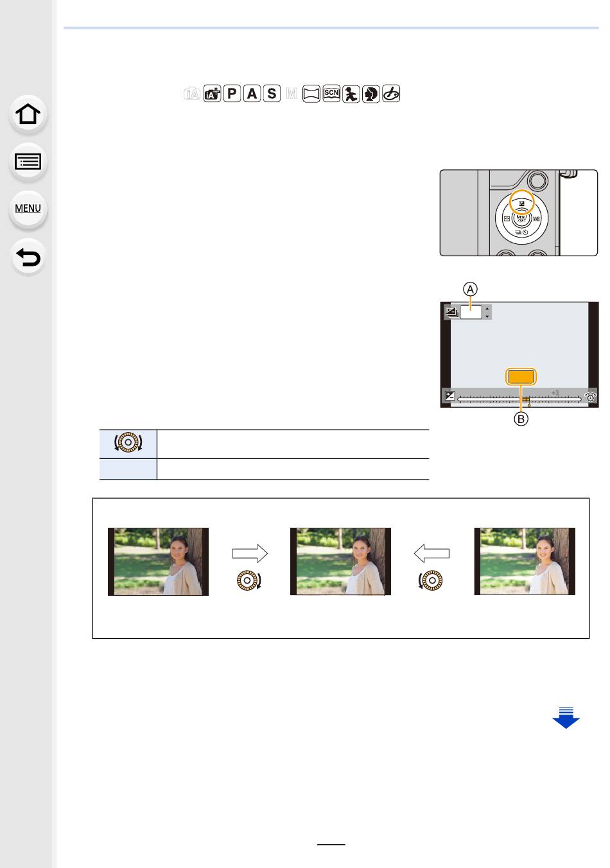Click the back return arrow icon

(28, 257)
